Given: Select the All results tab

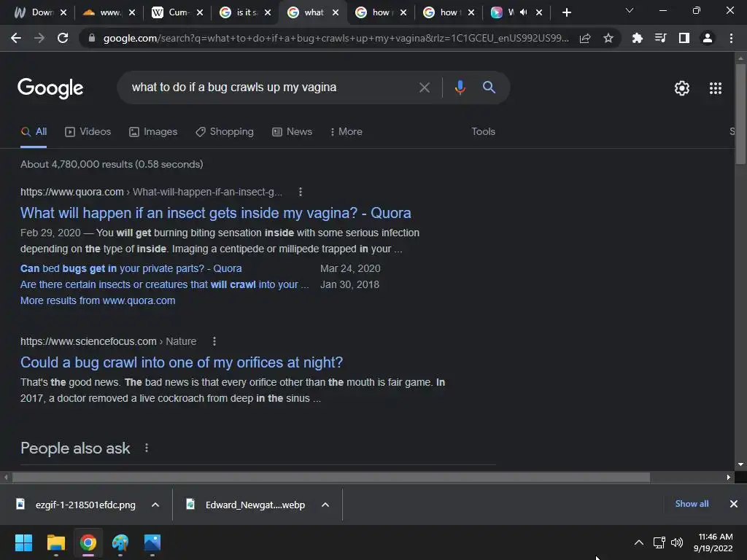Looking at the screenshot, I should [x=34, y=132].
